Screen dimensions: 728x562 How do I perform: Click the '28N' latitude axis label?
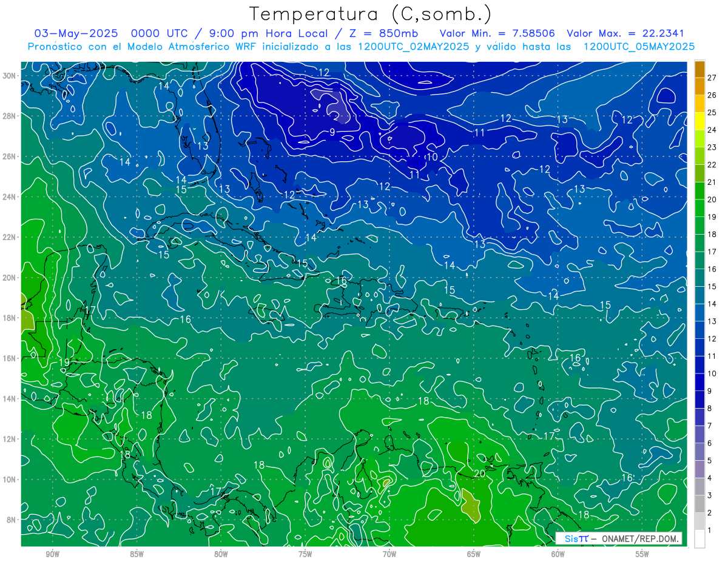coord(10,116)
